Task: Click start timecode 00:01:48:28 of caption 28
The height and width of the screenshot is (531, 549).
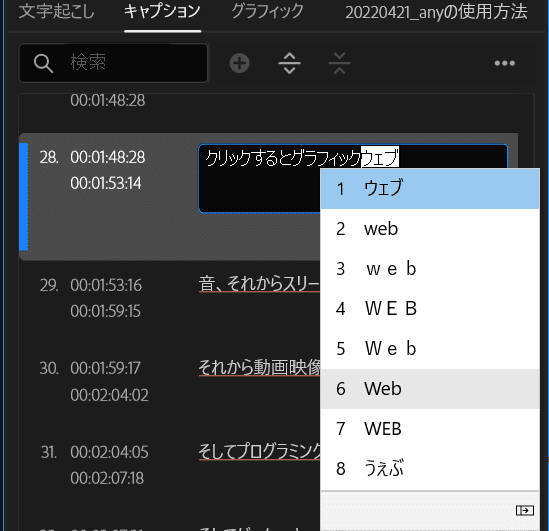Action: (x=107, y=157)
